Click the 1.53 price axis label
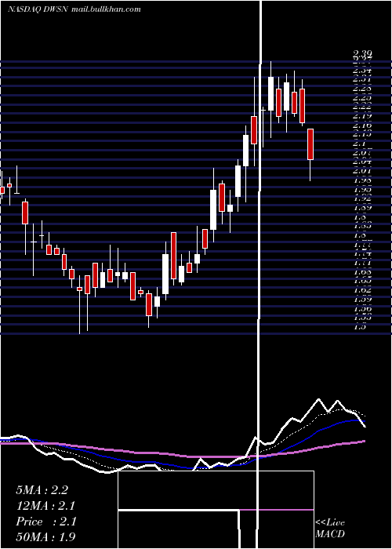This screenshot has width=392, height=549. point(362,317)
